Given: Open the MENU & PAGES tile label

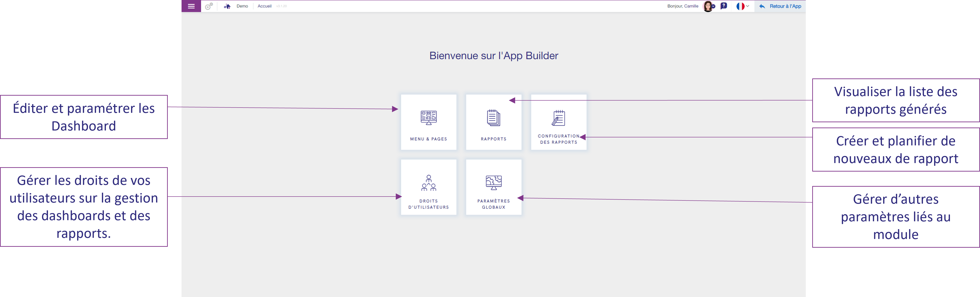Looking at the screenshot, I should 428,139.
